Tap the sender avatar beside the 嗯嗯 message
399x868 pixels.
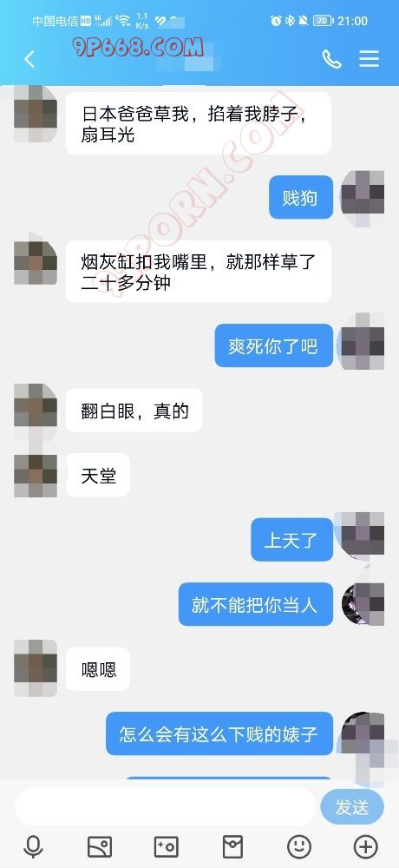pos(36,668)
